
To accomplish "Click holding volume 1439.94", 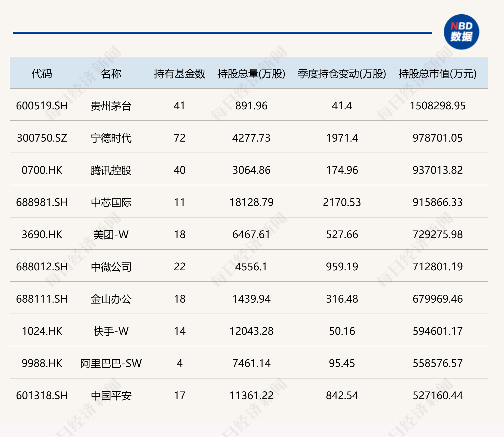I will click(x=251, y=299).
